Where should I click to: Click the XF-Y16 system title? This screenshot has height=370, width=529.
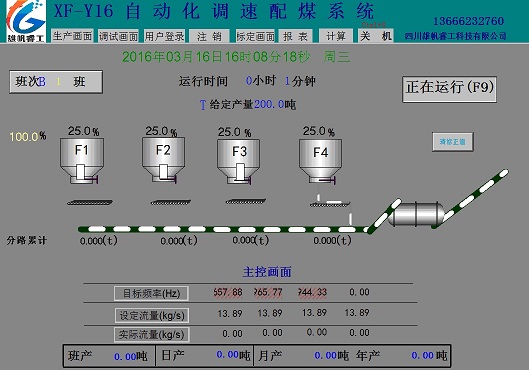[214, 11]
